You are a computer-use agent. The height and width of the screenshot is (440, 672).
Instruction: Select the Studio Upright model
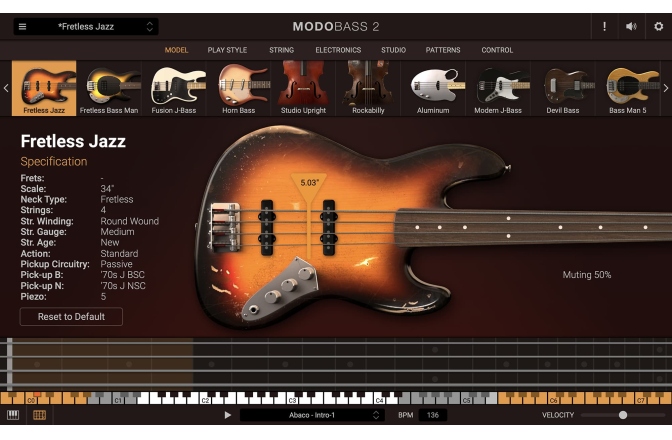[303, 88]
